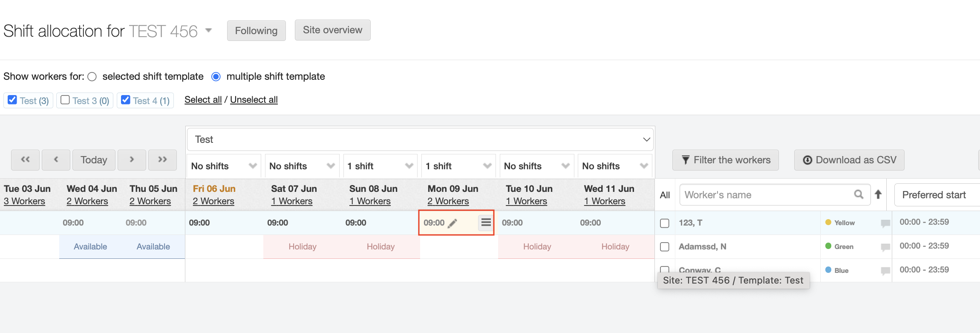Open the comment icon for worker 123, T
This screenshot has height=333, width=980.
pyautogui.click(x=885, y=223)
